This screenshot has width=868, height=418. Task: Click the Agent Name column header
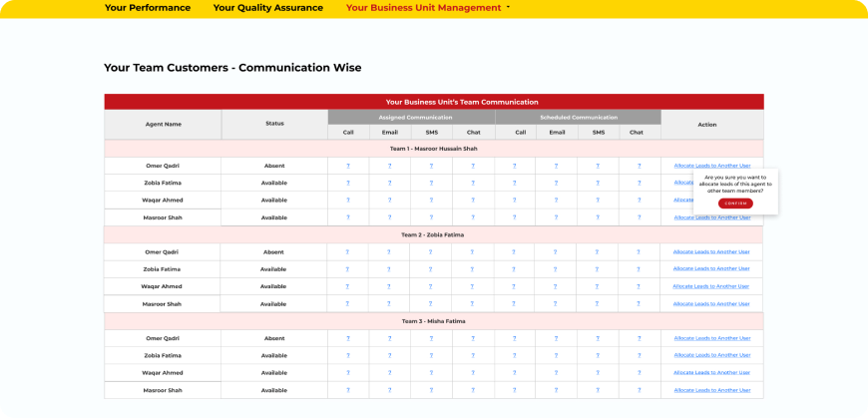(x=163, y=125)
